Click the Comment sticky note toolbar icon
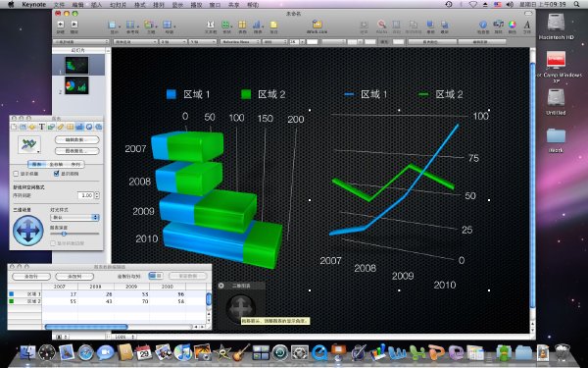 (273, 25)
